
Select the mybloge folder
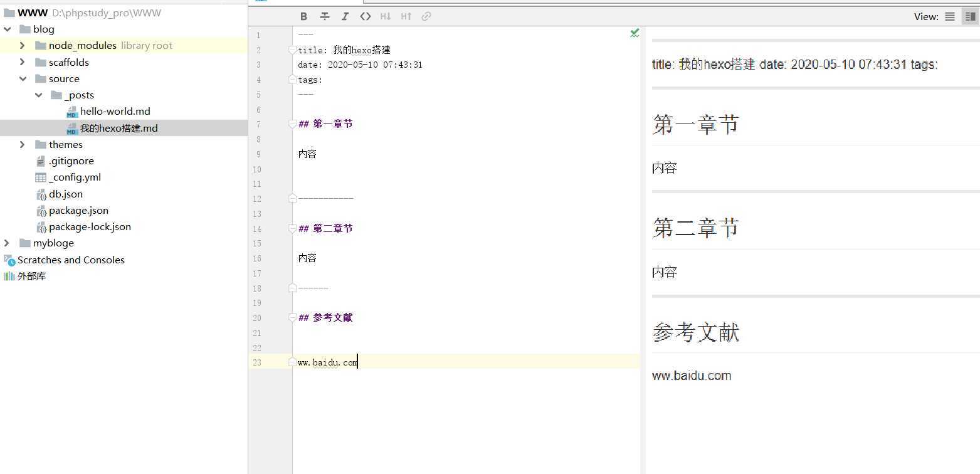(53, 243)
